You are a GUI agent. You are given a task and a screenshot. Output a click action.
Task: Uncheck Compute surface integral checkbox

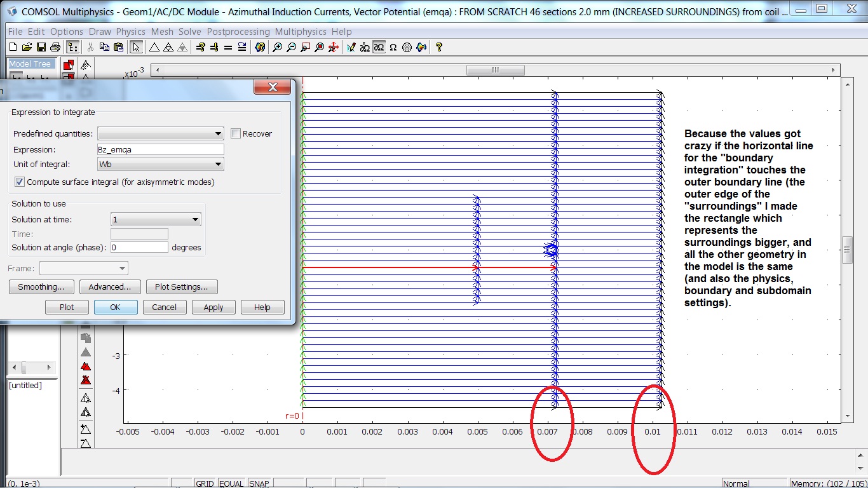(x=19, y=182)
